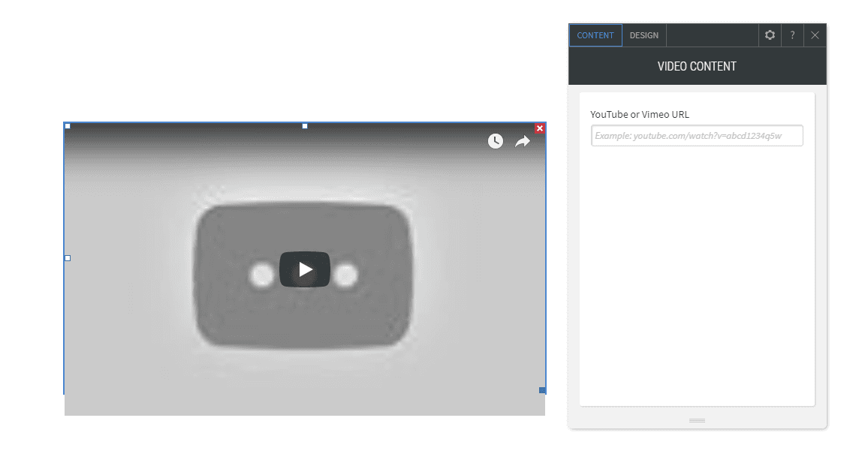Select the Content tab
The height and width of the screenshot is (469, 868).
(x=595, y=35)
